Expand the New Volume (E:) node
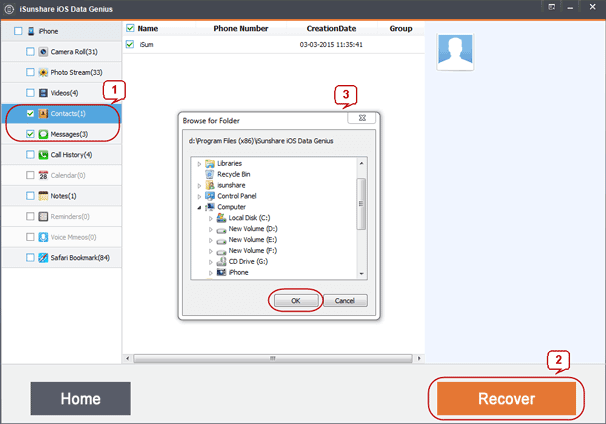The height and width of the screenshot is (424, 606). [211, 240]
